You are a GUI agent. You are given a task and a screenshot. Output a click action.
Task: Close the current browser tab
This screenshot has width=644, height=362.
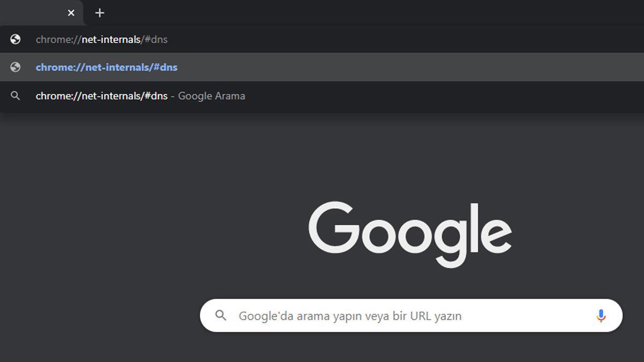[71, 12]
